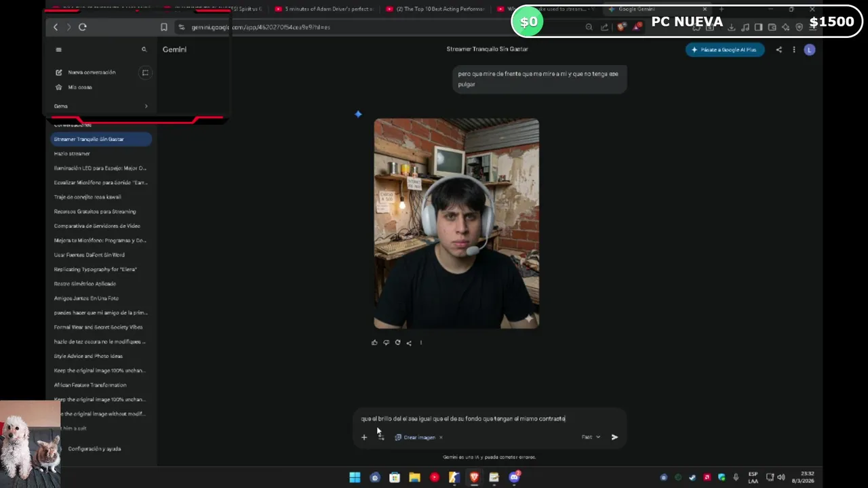Open Rostro Simétrico Aplicado conversation

[x=102, y=283]
